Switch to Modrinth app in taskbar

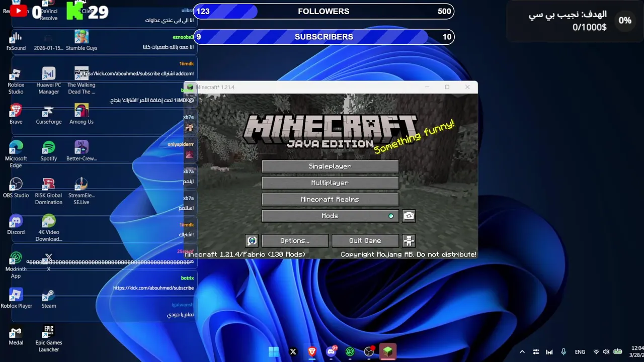pyautogui.click(x=350, y=352)
